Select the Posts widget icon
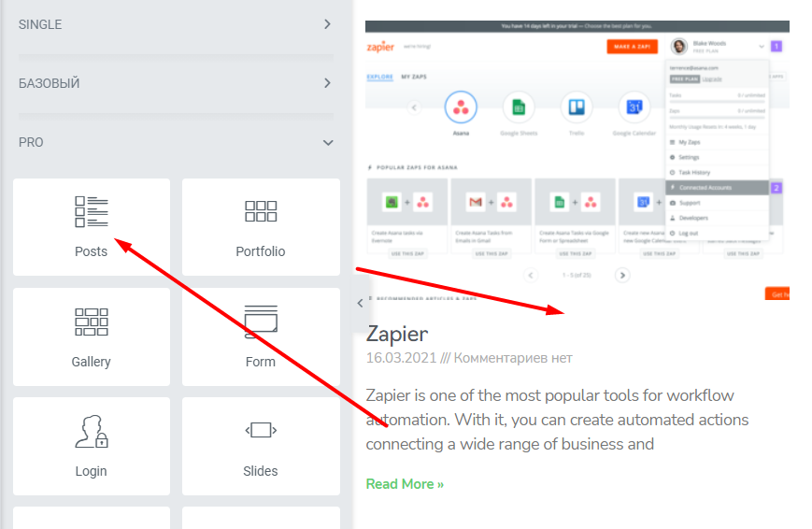 92,211
